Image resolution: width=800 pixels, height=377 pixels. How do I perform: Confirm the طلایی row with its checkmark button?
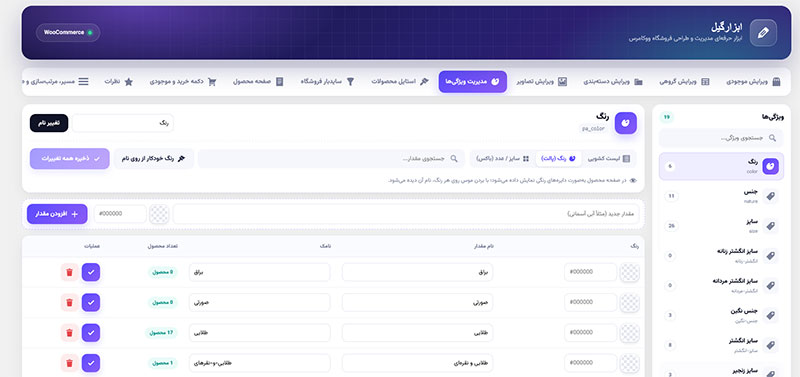[x=91, y=333]
